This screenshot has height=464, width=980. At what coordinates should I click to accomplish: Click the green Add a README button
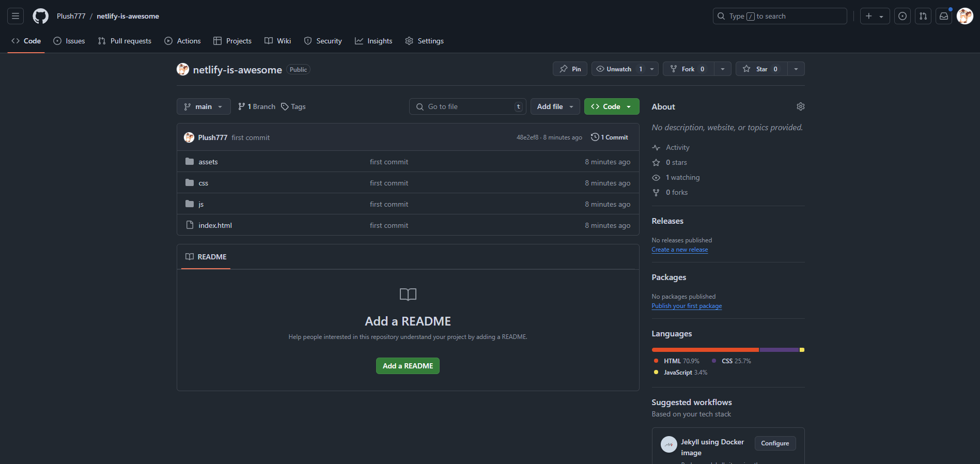tap(408, 366)
